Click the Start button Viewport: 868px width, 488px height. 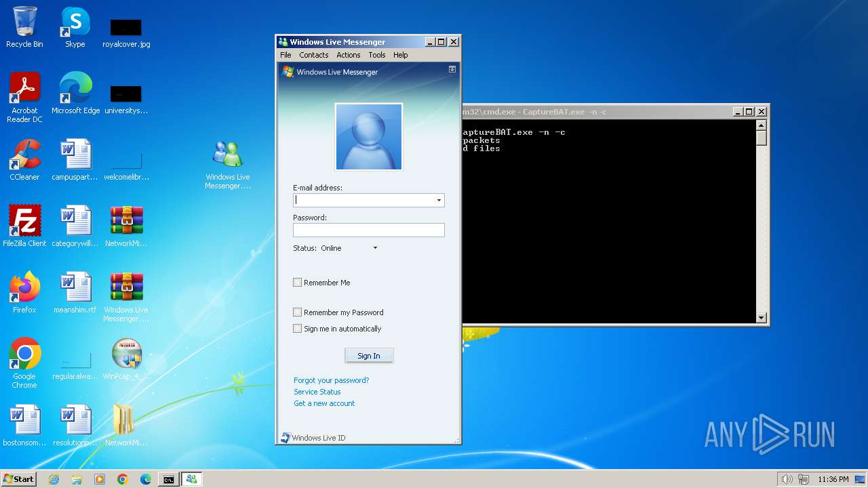click(x=18, y=479)
